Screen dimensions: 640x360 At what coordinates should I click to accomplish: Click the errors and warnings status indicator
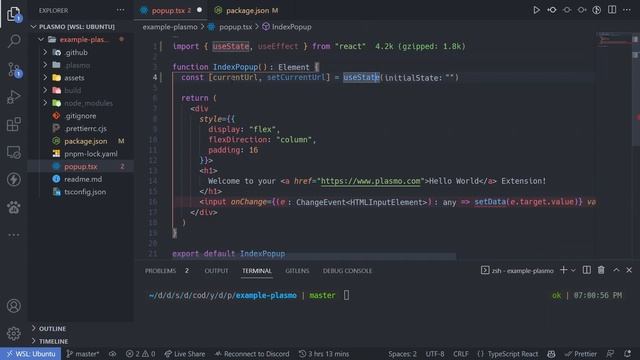(140, 353)
